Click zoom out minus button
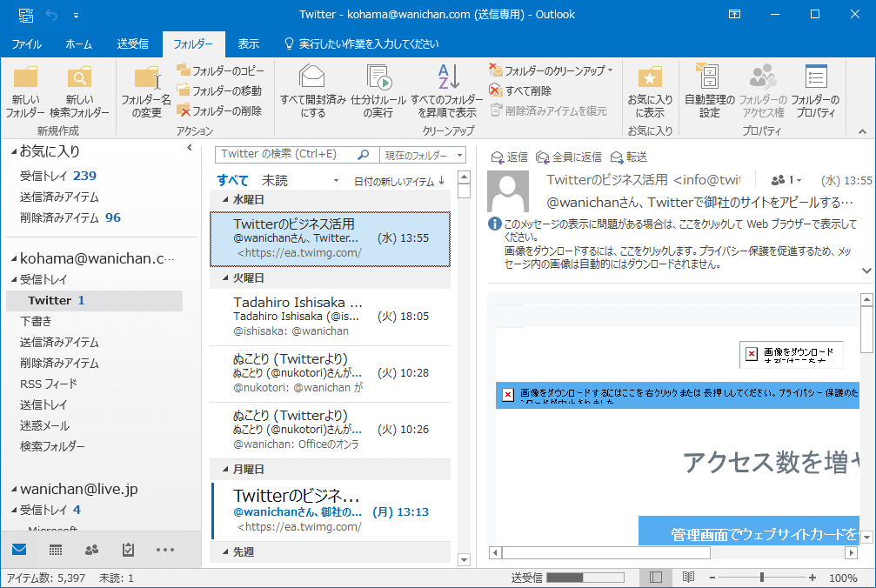The height and width of the screenshot is (588, 876). (x=712, y=578)
